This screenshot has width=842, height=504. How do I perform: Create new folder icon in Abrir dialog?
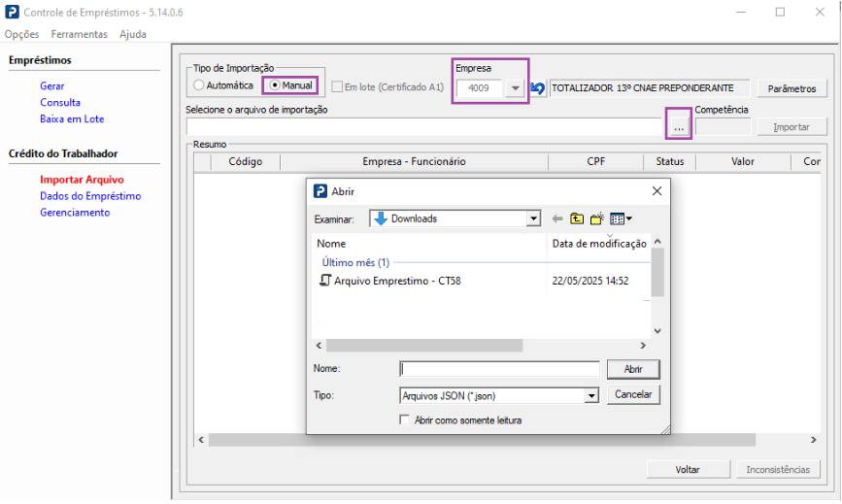pyautogui.click(x=597, y=219)
